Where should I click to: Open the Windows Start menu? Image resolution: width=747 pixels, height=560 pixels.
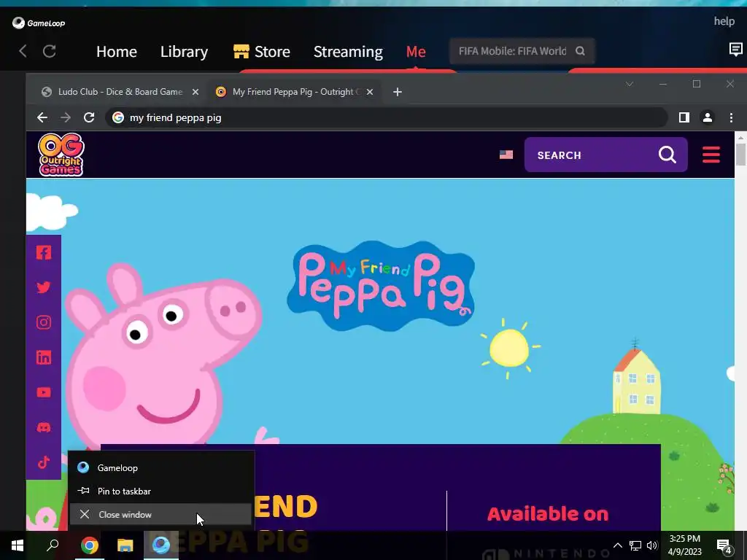tap(18, 545)
